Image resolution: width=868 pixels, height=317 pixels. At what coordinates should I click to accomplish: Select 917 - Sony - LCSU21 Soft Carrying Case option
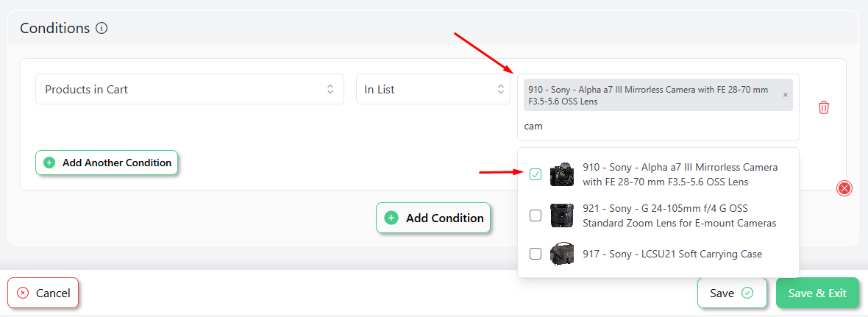(x=658, y=254)
